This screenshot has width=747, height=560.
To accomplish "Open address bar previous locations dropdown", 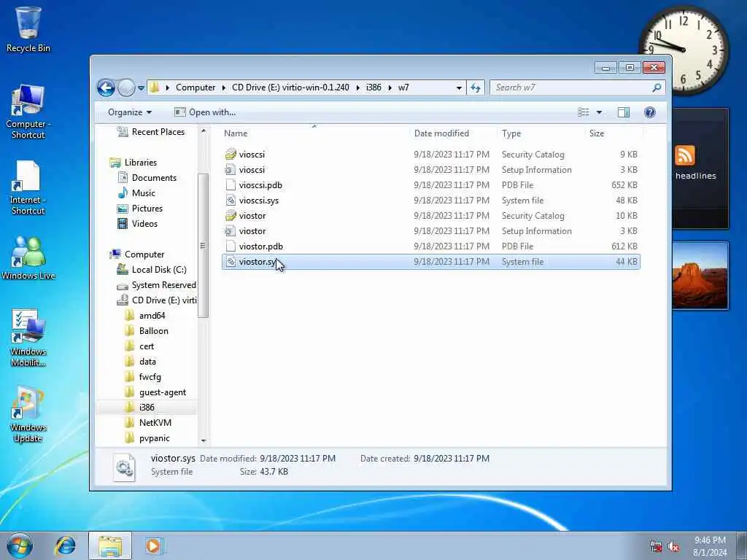I will click(459, 87).
